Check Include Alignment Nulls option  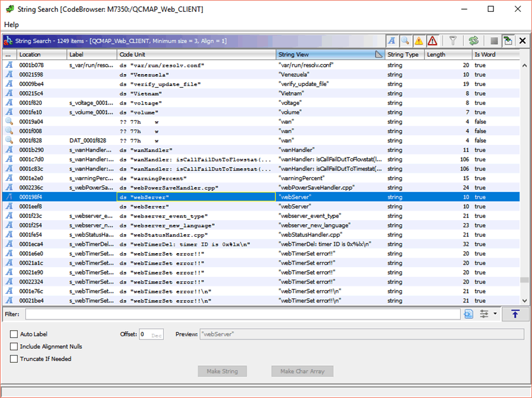[x=14, y=346]
